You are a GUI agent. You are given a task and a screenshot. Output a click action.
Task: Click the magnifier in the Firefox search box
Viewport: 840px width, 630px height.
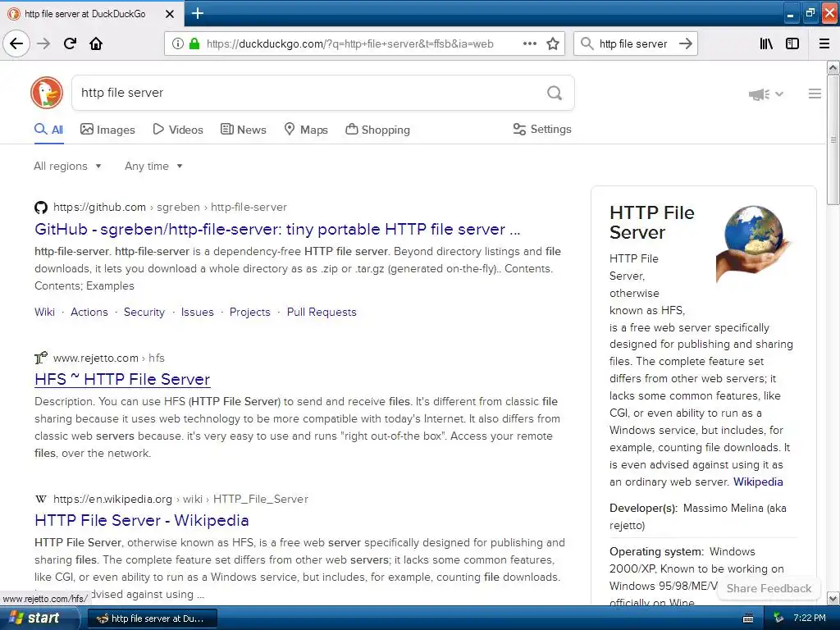(x=587, y=43)
